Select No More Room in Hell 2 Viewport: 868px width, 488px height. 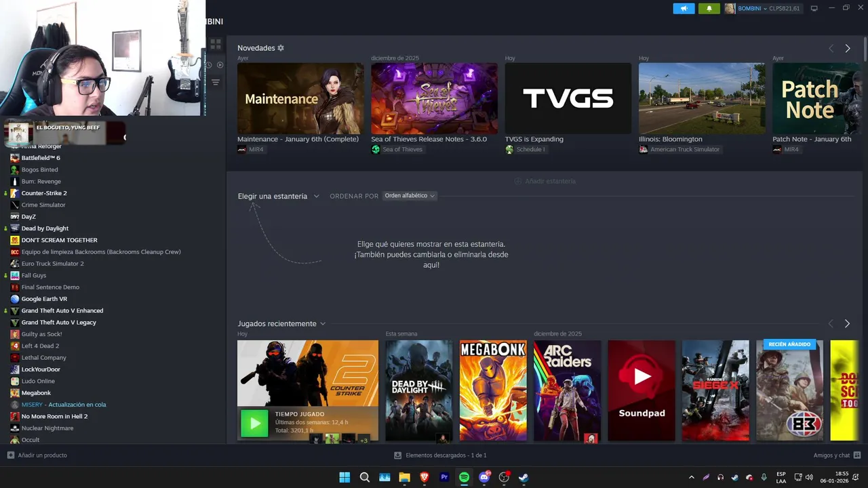pyautogui.click(x=54, y=416)
